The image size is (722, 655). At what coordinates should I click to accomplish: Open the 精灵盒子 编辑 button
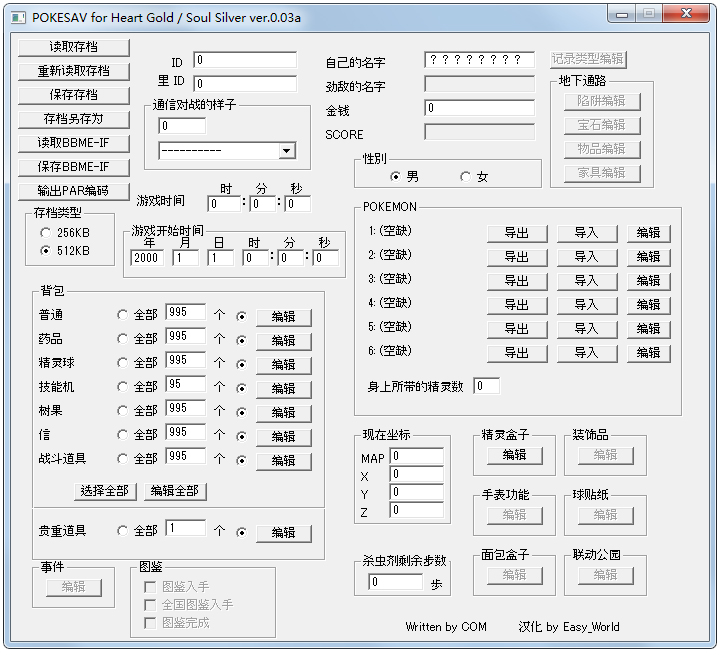(514, 455)
